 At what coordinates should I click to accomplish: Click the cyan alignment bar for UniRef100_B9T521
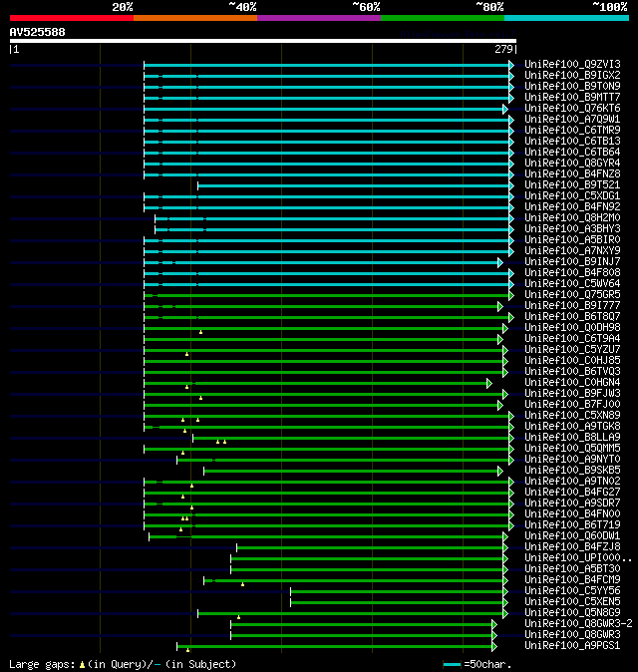tap(354, 186)
